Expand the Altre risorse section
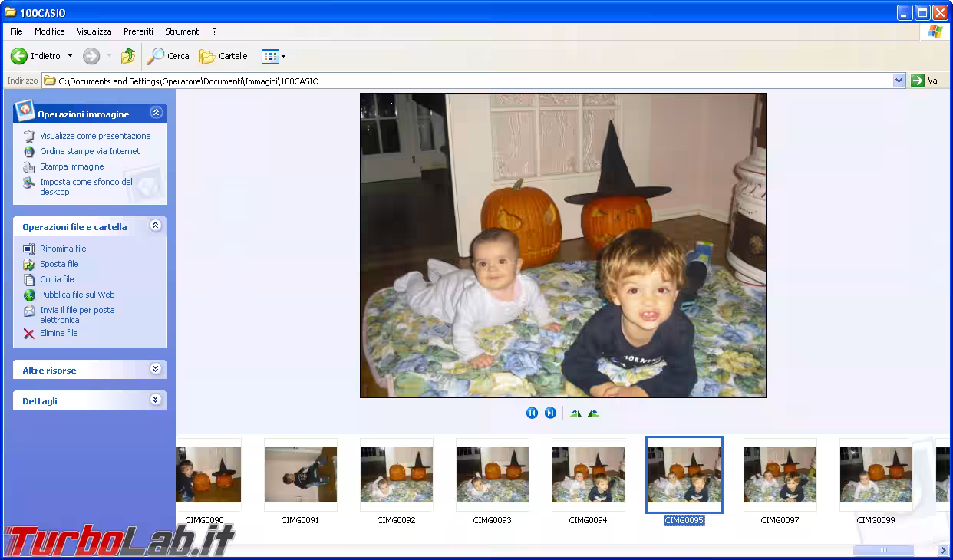Image resolution: width=953 pixels, height=560 pixels. click(x=156, y=370)
